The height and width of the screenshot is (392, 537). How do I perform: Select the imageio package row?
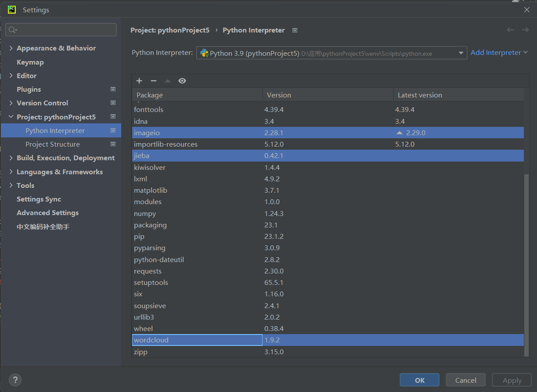(328, 133)
